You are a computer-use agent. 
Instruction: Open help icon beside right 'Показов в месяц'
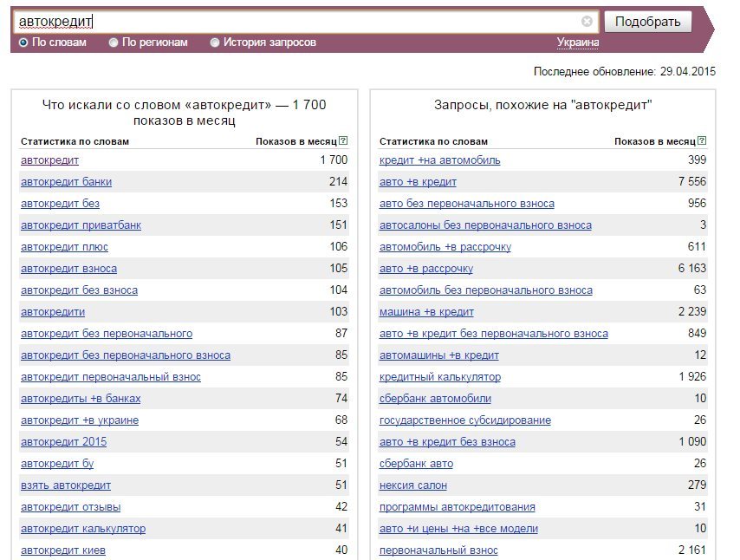coord(702,140)
